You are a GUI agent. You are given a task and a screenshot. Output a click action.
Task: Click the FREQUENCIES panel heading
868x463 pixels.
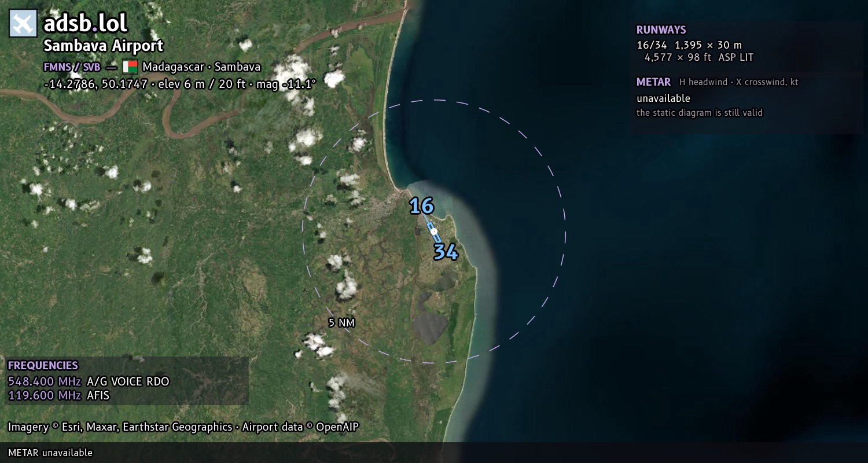[x=43, y=366]
